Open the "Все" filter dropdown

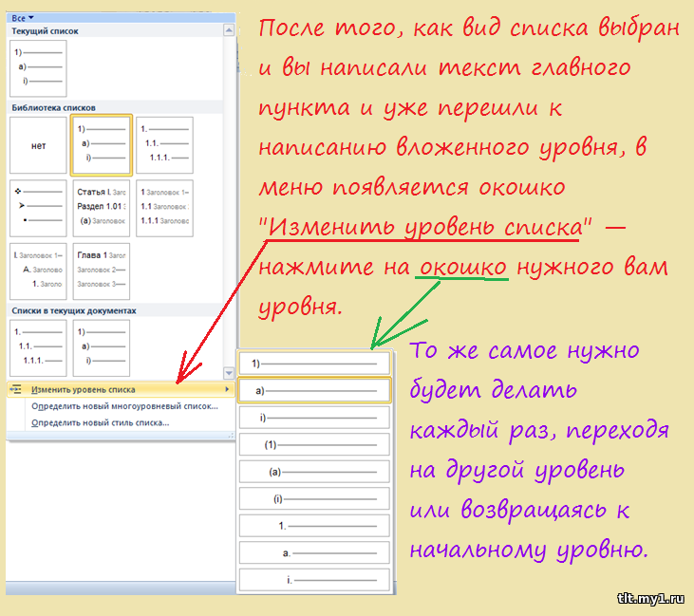pyautogui.click(x=23, y=17)
